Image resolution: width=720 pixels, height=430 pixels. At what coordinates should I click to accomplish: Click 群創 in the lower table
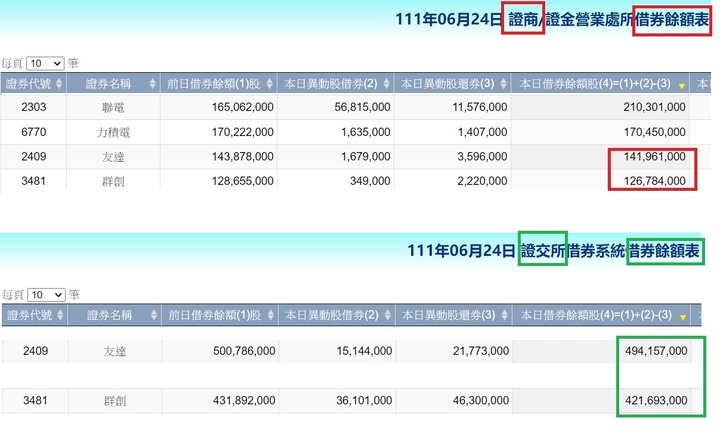click(x=114, y=401)
